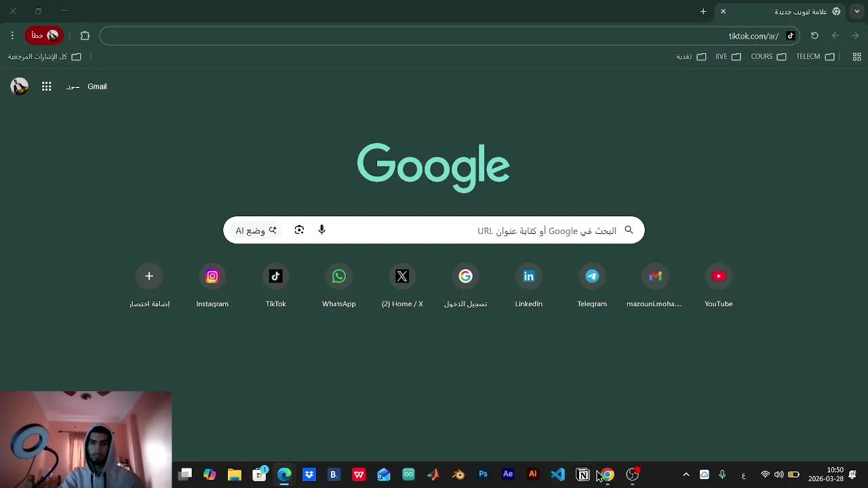Open Blender from the taskbar
This screenshot has height=488, width=868.
tap(458, 474)
